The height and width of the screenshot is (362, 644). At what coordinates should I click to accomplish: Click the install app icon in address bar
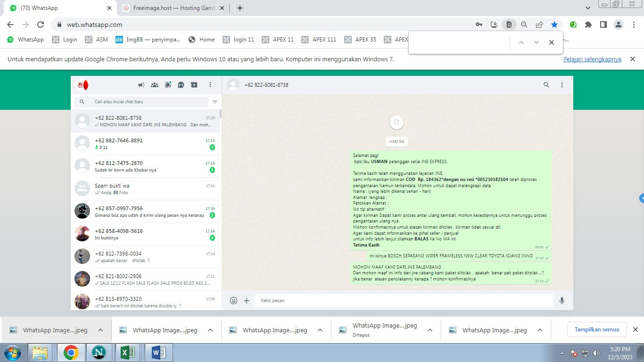tap(494, 25)
